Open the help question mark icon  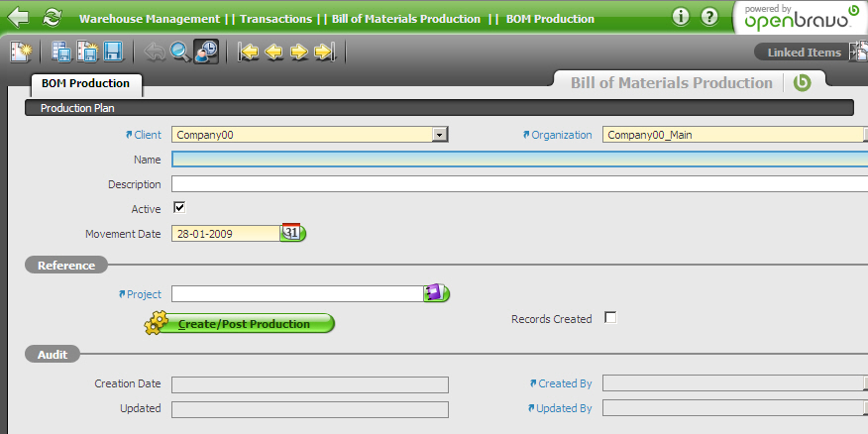pos(709,17)
